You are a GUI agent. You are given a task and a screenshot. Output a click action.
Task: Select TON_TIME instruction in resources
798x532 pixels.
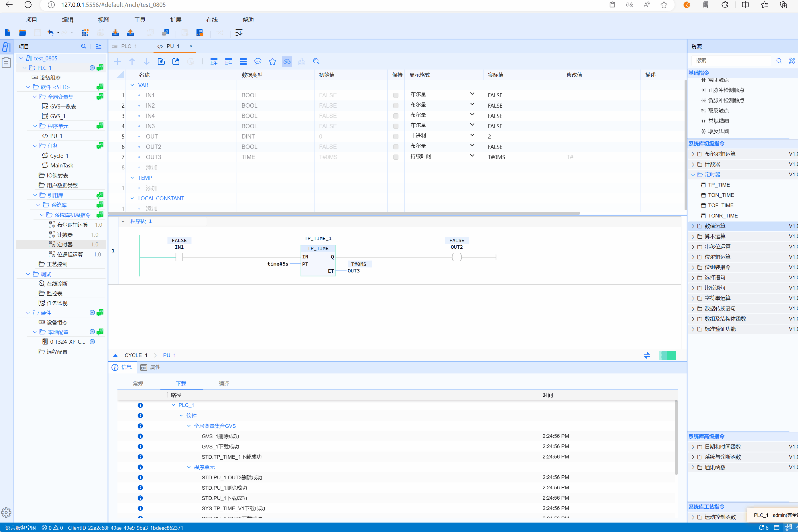point(721,195)
